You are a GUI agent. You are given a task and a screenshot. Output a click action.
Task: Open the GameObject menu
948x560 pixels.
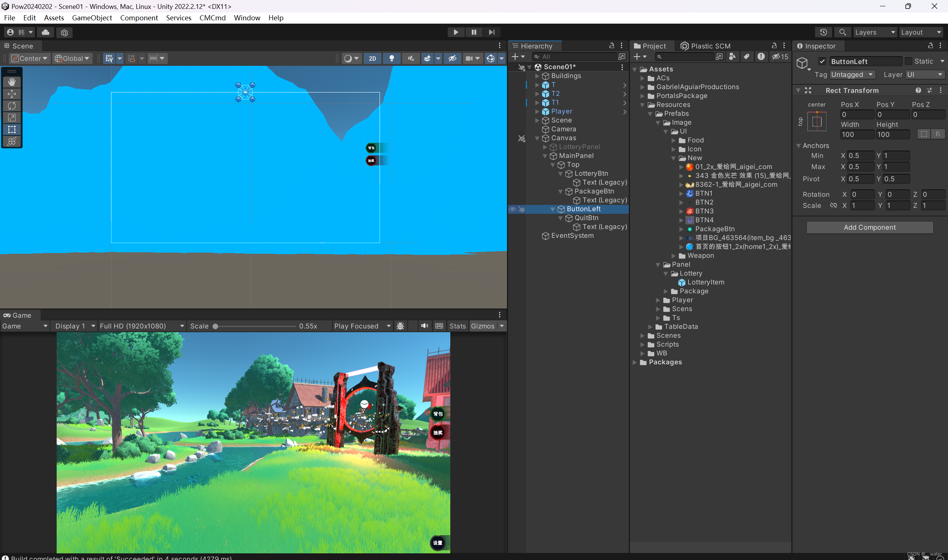pos(92,18)
